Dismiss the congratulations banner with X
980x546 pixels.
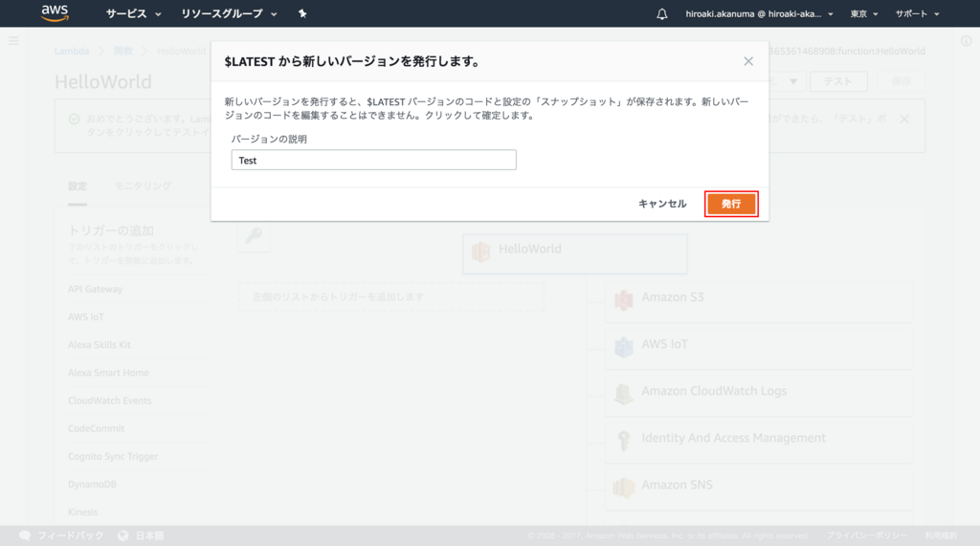coord(904,120)
